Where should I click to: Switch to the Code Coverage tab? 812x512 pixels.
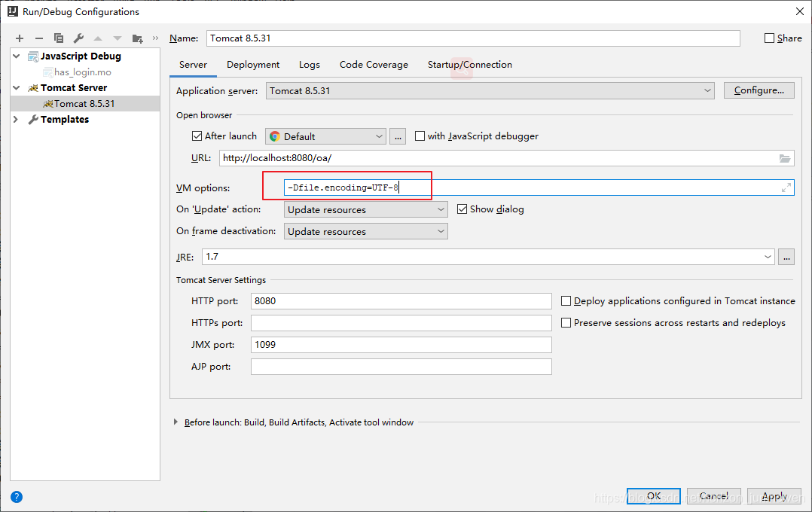[374, 65]
